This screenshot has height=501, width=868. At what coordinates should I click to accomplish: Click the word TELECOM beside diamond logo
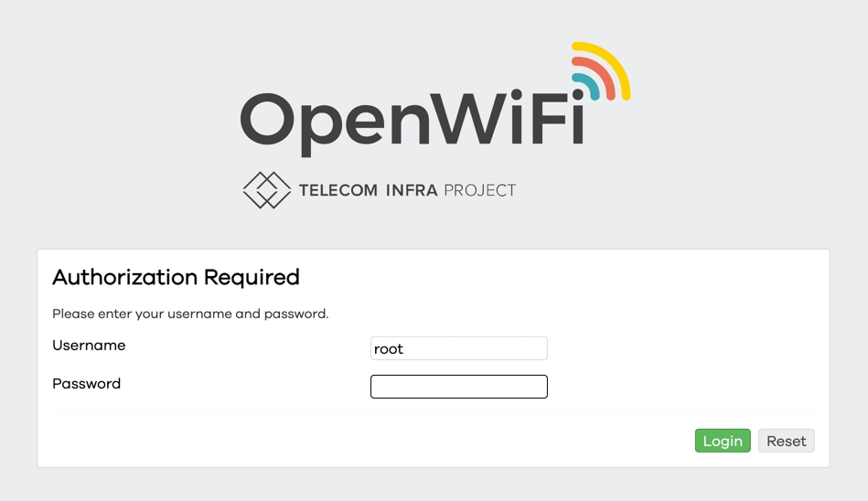coord(338,191)
